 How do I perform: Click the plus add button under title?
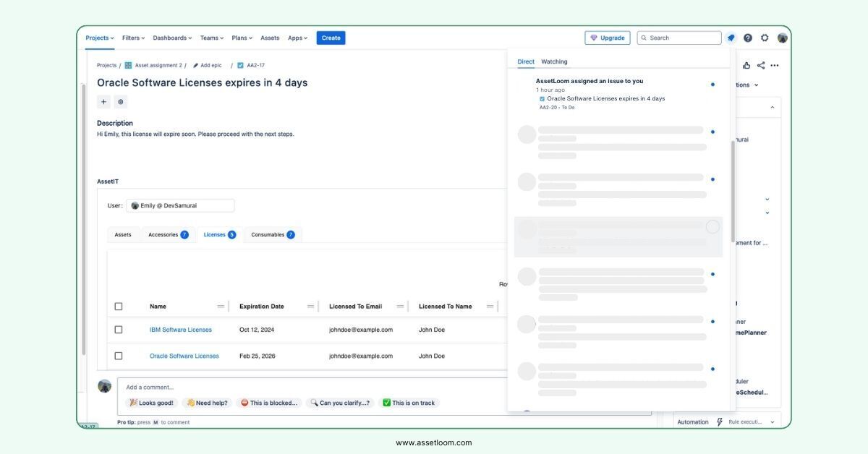click(103, 102)
